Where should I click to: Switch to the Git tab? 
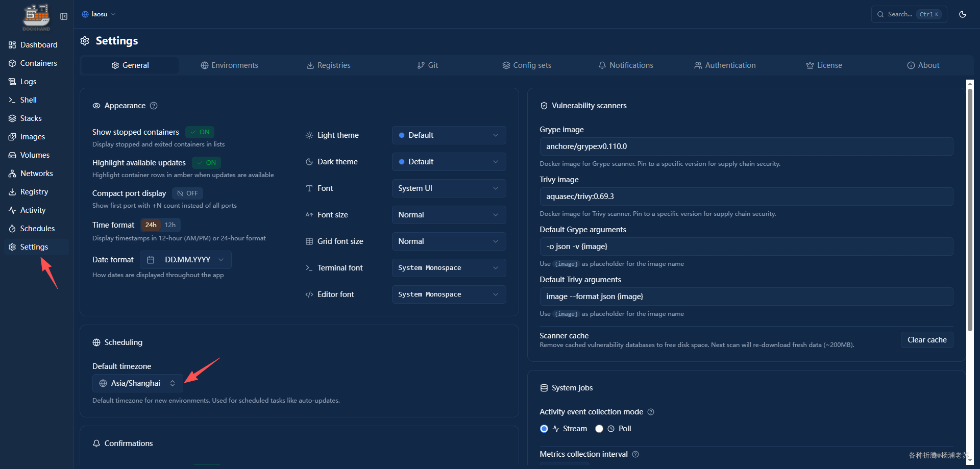click(x=428, y=65)
